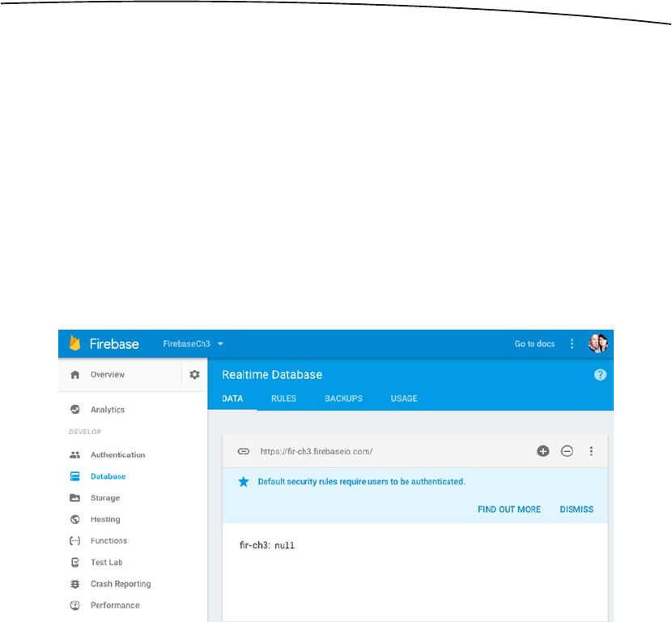Dismiss the security rules notice
Image resolution: width=672 pixels, height=622 pixels.
point(576,509)
